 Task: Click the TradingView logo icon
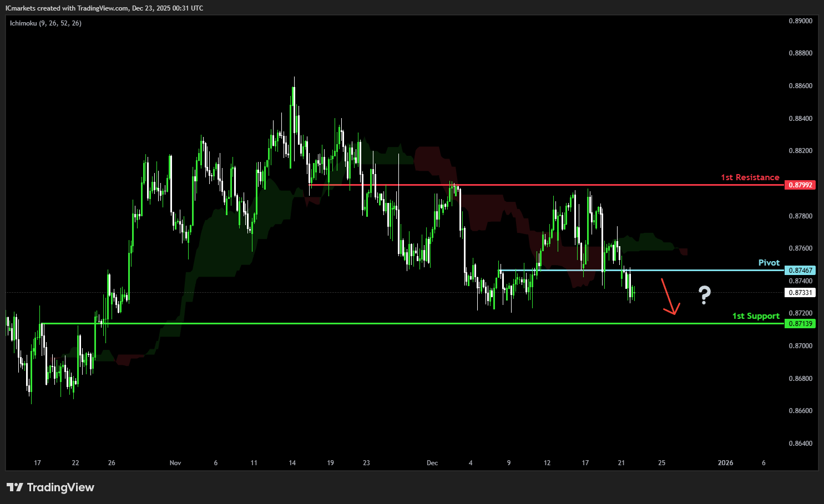pos(15,487)
